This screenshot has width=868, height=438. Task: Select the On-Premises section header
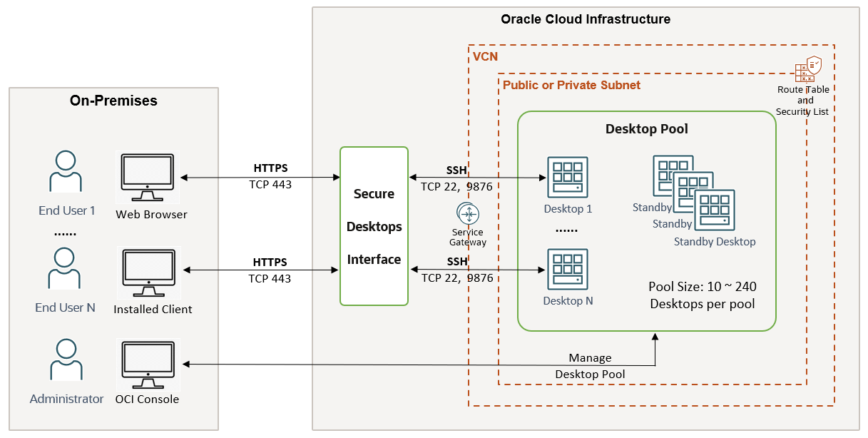click(x=112, y=101)
